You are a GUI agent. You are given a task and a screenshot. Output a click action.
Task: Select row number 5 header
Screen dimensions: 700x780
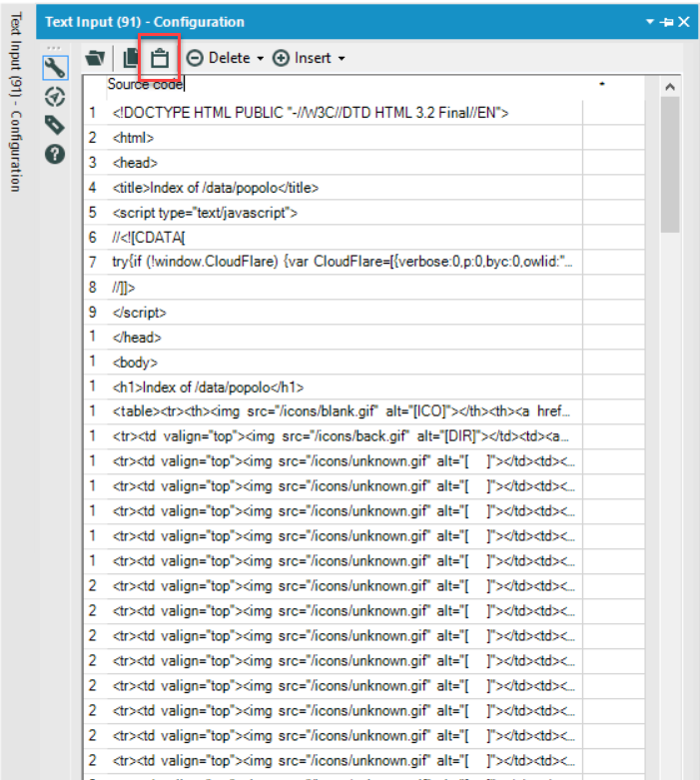[95, 213]
